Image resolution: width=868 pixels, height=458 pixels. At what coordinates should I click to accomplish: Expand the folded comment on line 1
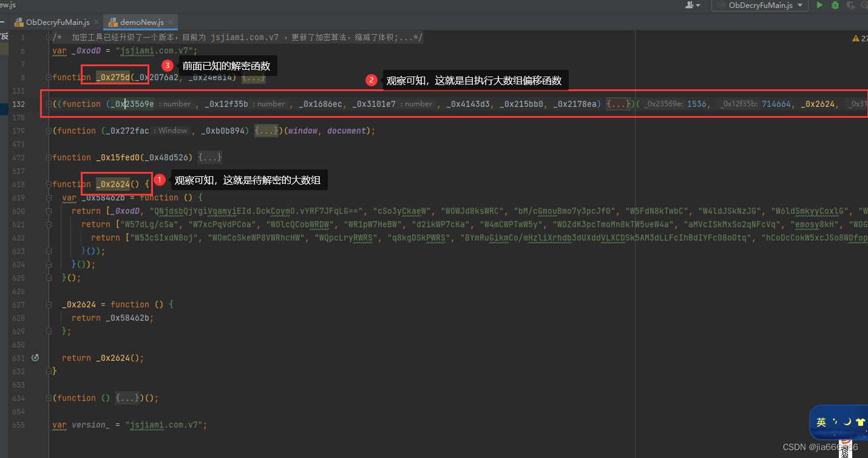49,38
